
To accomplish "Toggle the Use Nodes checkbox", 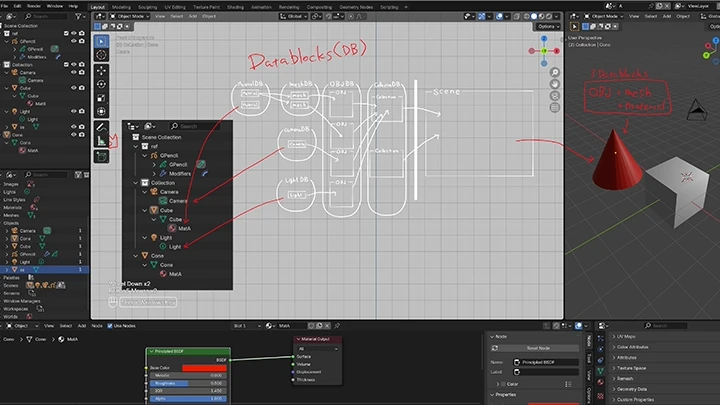I will (110, 326).
